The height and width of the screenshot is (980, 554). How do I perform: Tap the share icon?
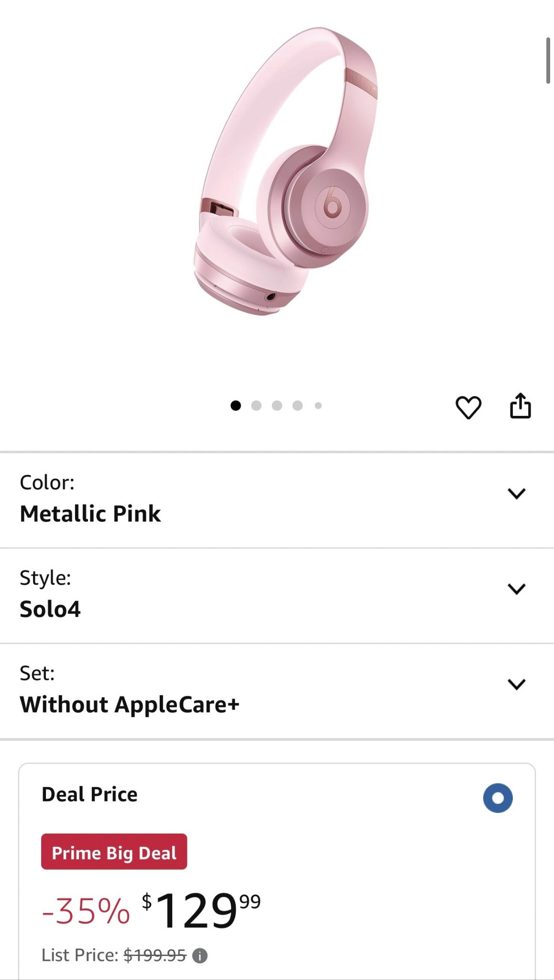coord(520,406)
